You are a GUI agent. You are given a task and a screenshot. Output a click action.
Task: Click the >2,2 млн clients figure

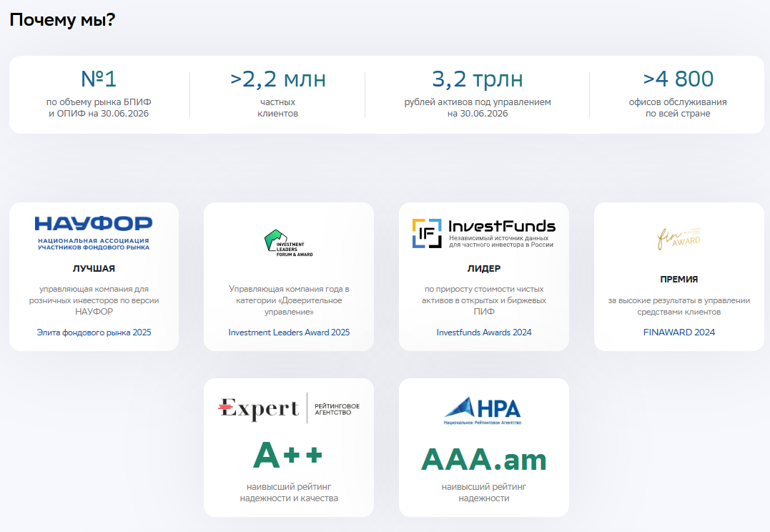click(278, 79)
